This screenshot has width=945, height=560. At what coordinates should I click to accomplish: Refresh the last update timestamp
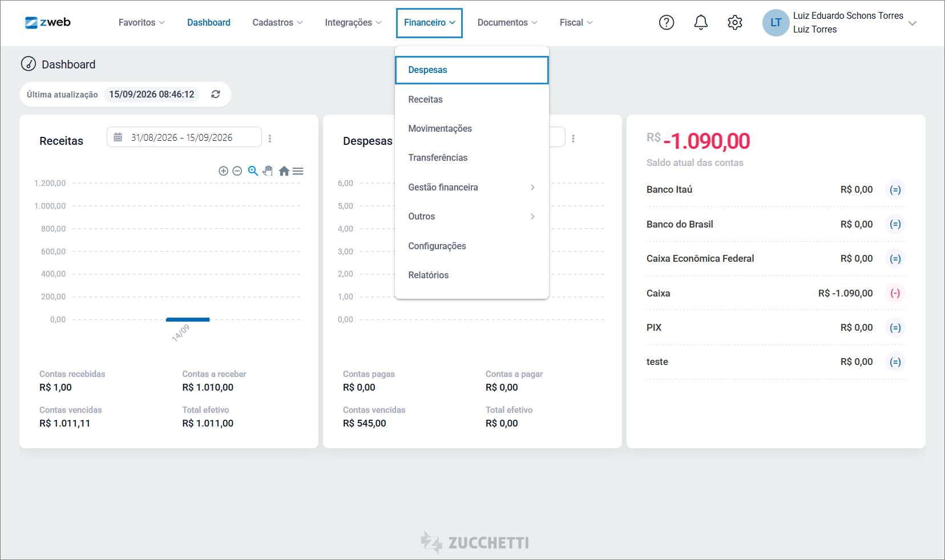pos(216,94)
